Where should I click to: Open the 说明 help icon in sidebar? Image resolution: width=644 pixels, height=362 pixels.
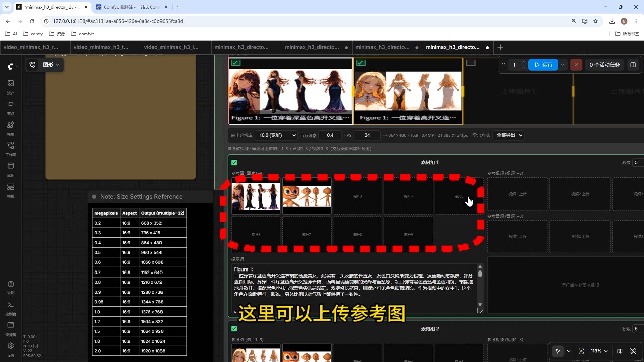coord(11,287)
